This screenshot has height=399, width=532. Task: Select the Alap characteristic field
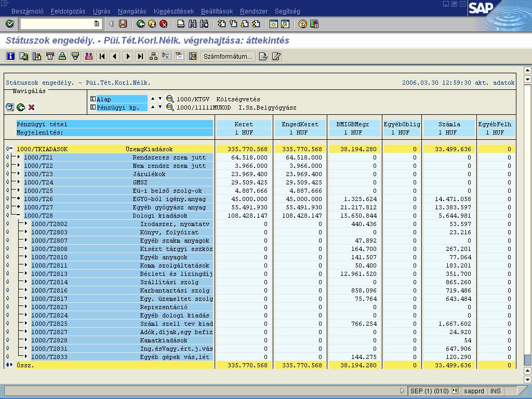[x=122, y=99]
